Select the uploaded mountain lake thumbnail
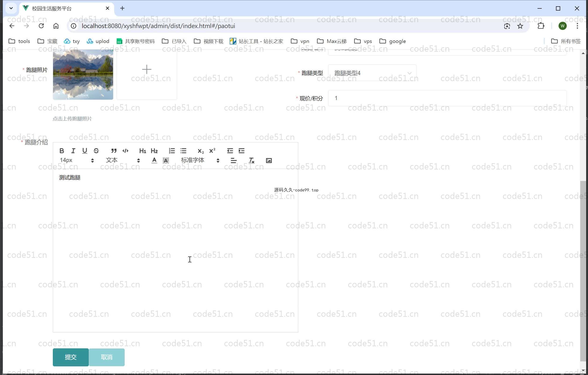Image resolution: width=588 pixels, height=375 pixels. (x=83, y=75)
